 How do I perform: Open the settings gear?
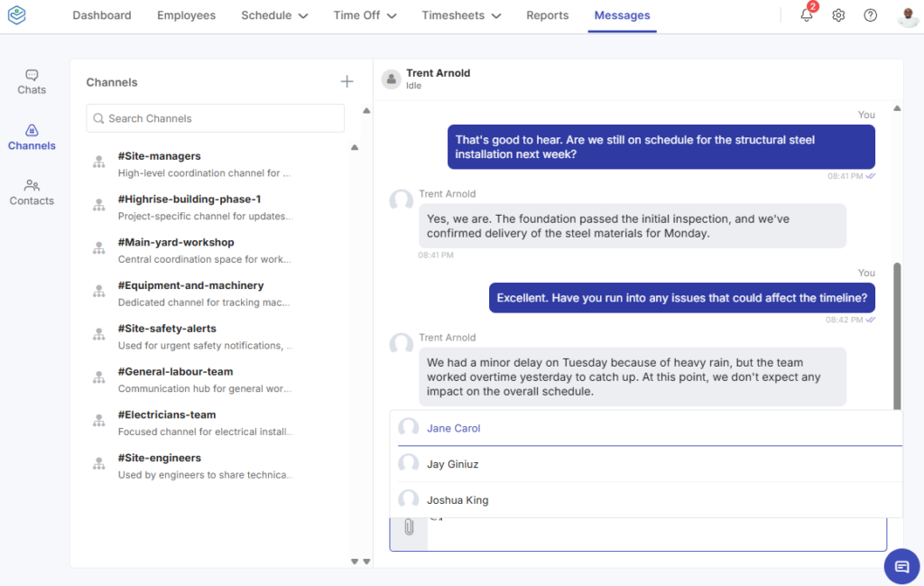pyautogui.click(x=838, y=15)
